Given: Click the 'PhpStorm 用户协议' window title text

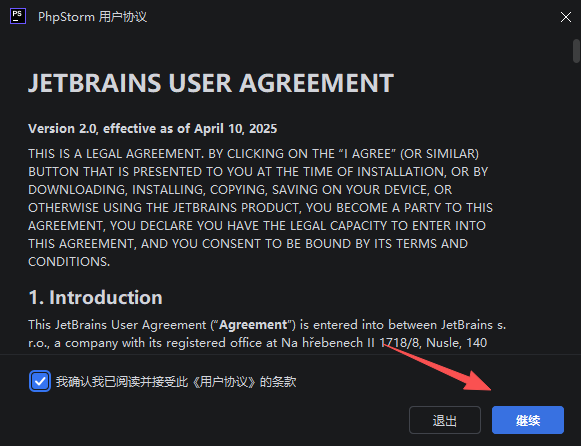Looking at the screenshot, I should [x=93, y=17].
